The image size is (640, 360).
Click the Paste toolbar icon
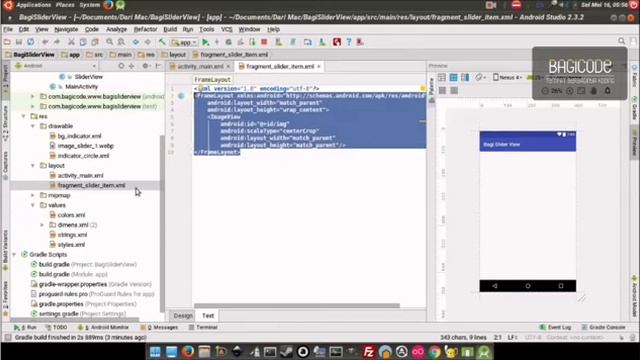(x=95, y=42)
